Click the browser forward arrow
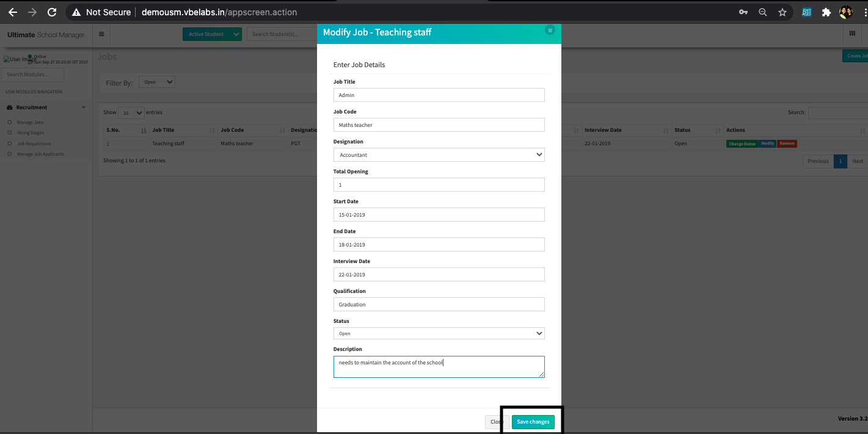Image resolution: width=868 pixels, height=434 pixels. click(x=32, y=12)
